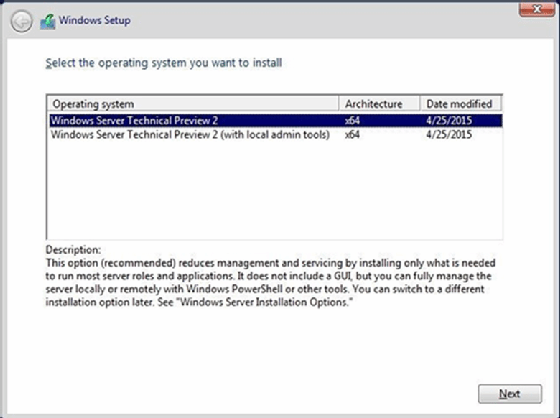Click x64 architecture in the first row
This screenshot has height=418, width=560.
(352, 120)
